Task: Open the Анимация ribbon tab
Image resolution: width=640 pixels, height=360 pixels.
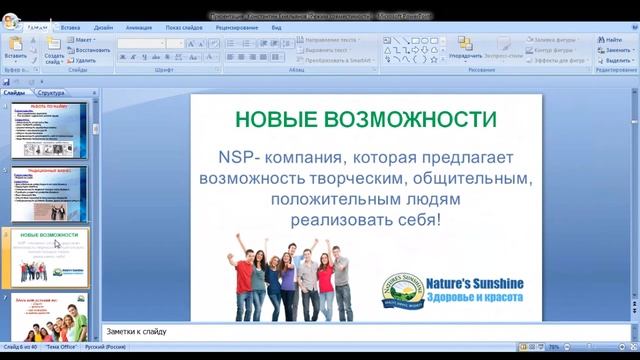Action: coord(139,28)
